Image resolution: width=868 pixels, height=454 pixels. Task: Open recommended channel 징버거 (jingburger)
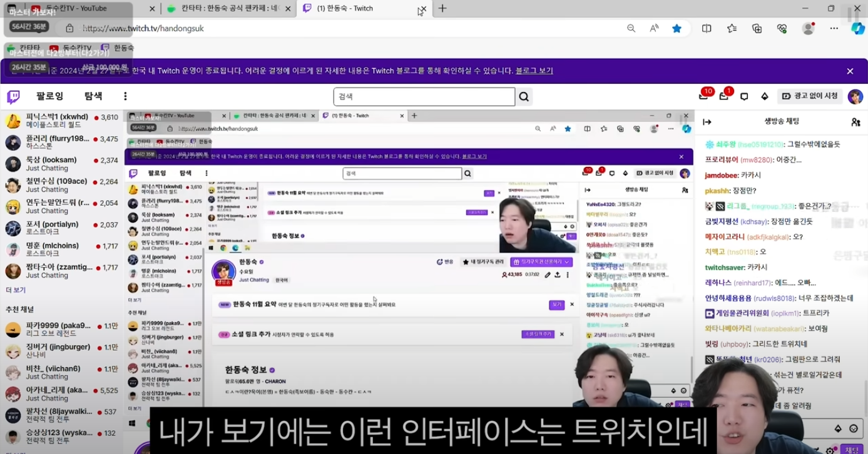[61, 351]
